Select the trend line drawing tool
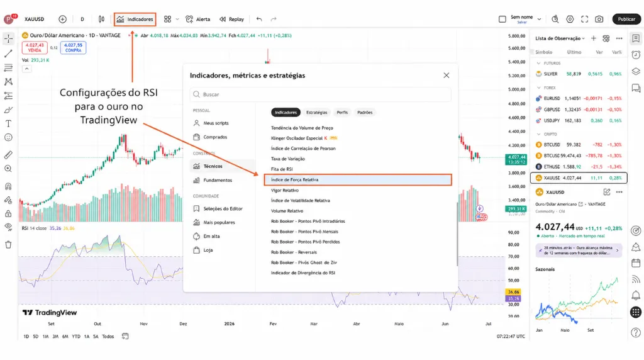This screenshot has height=360, width=644. click(8, 53)
